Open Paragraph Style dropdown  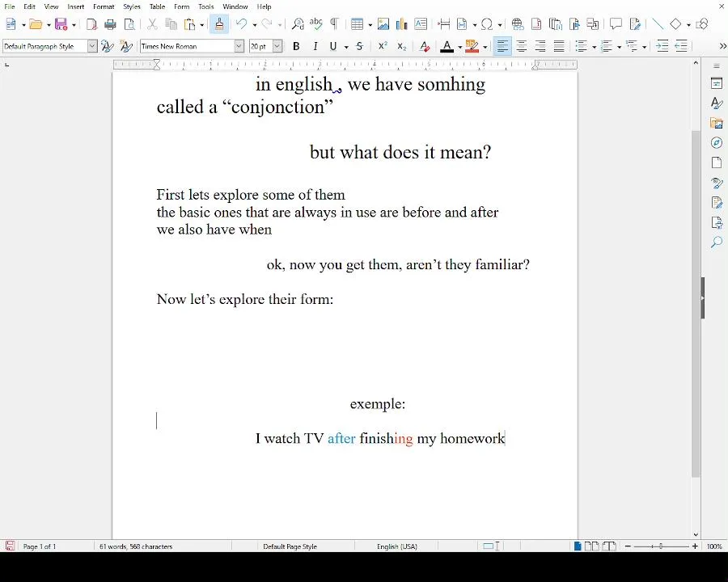(92, 46)
